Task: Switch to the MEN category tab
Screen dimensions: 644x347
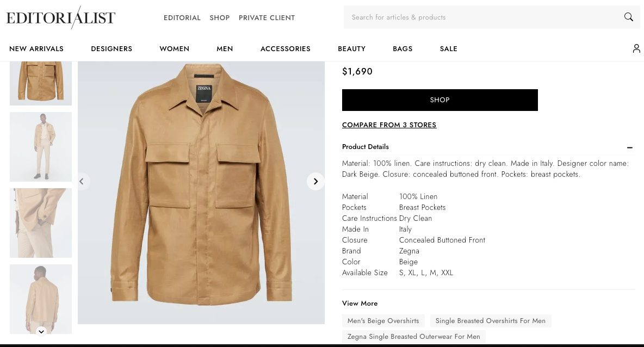Action: coord(225,48)
